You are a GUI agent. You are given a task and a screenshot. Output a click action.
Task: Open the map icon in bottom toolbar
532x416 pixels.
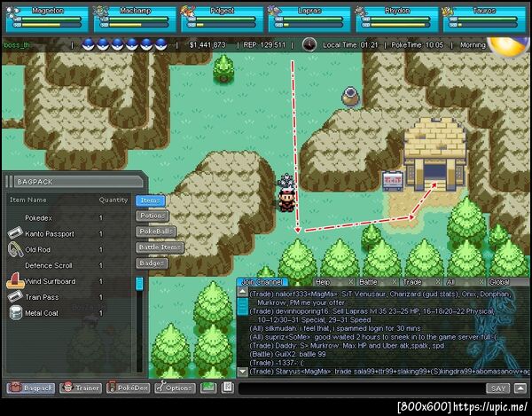point(208,388)
